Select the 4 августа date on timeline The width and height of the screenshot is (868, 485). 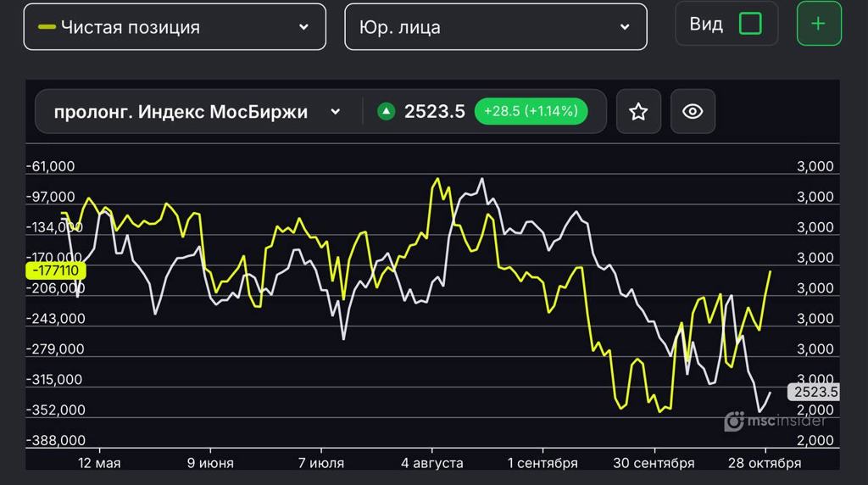432,463
